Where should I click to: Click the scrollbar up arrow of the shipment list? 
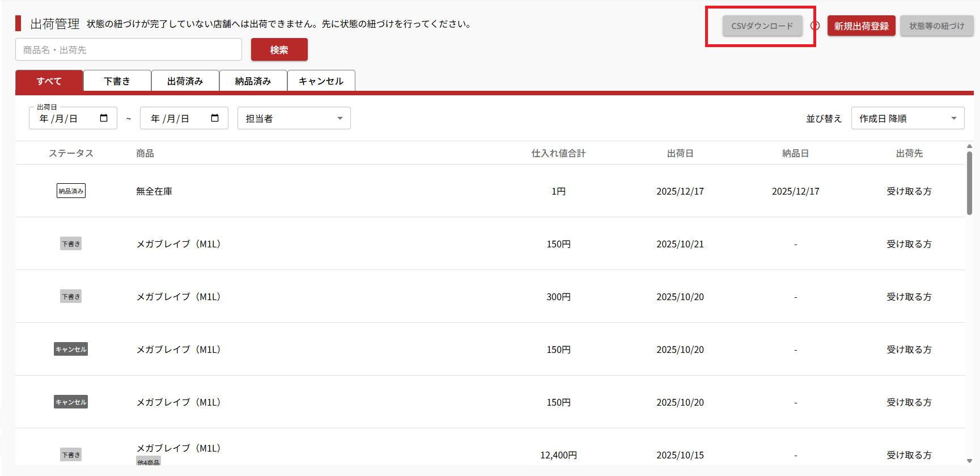pyautogui.click(x=969, y=146)
